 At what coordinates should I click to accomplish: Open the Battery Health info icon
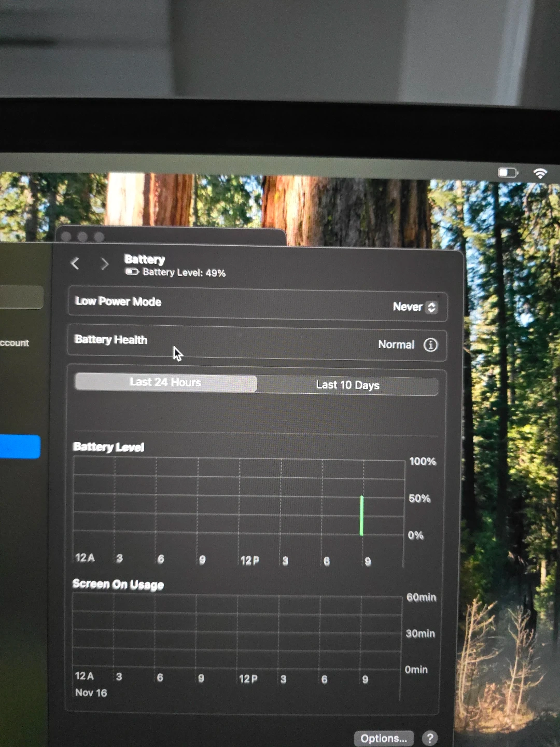point(430,345)
